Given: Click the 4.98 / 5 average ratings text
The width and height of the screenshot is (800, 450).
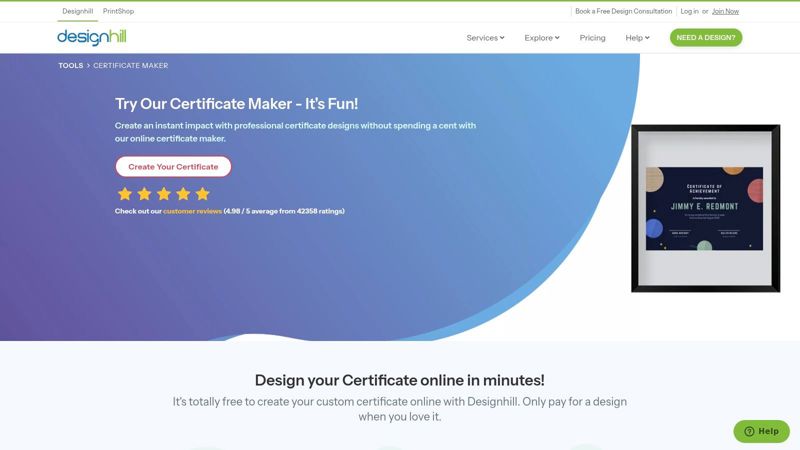Looking at the screenshot, I should click(284, 211).
